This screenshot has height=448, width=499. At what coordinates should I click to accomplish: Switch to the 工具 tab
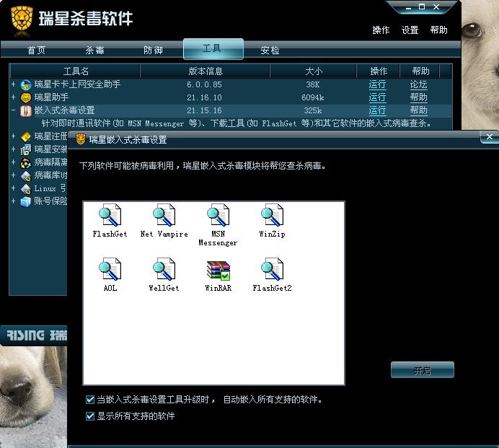(x=213, y=49)
